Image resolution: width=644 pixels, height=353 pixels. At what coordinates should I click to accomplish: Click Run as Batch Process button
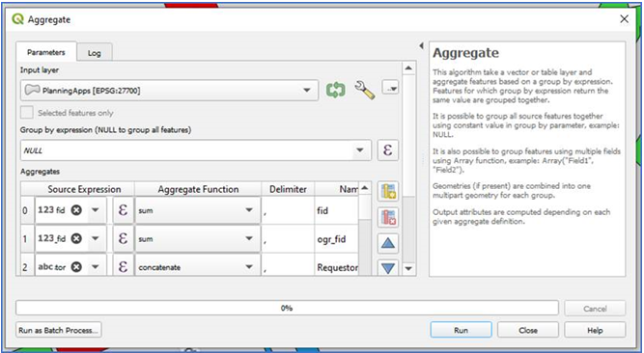tap(58, 330)
